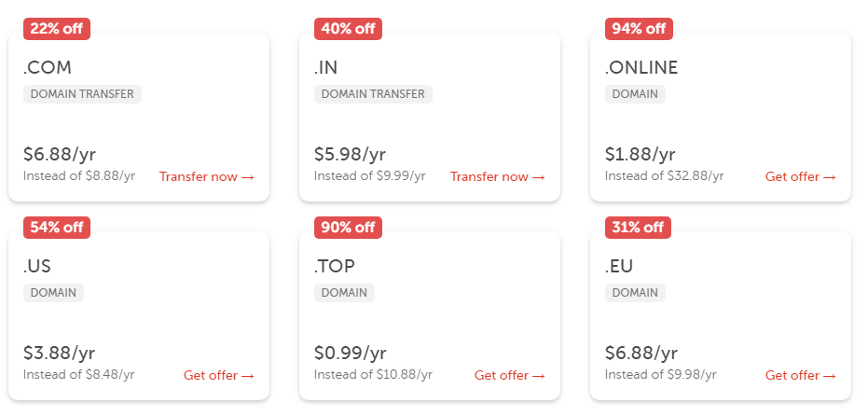868x417 pixels.
Task: Select the 94% off badge
Action: [x=639, y=29]
